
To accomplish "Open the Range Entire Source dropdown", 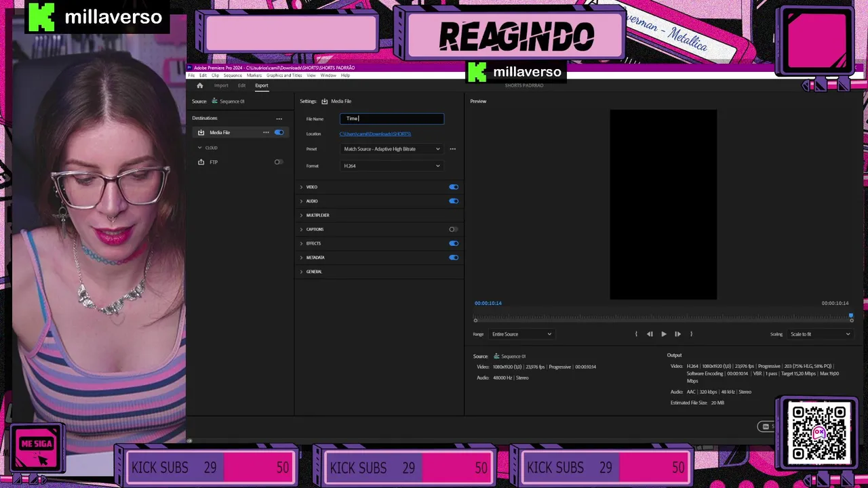I will [521, 334].
